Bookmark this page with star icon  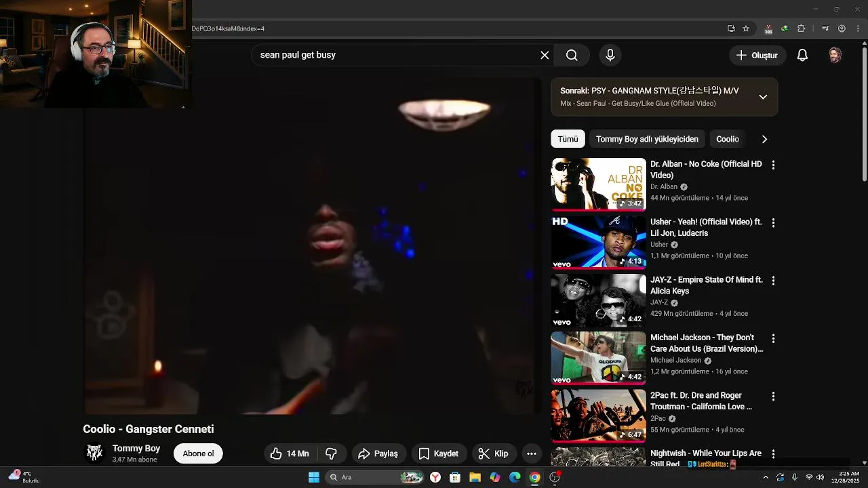pyautogui.click(x=746, y=28)
